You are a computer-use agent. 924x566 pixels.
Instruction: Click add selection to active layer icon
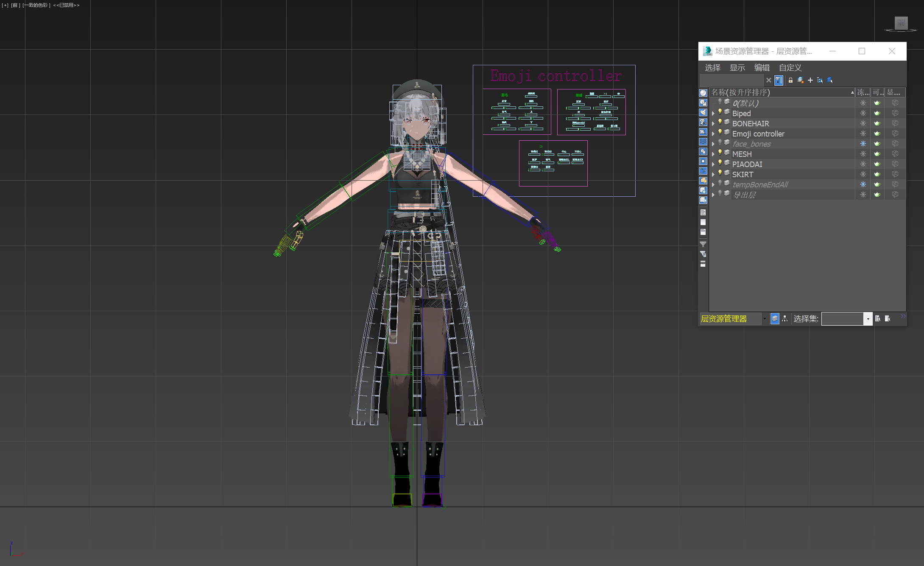pyautogui.click(x=820, y=80)
